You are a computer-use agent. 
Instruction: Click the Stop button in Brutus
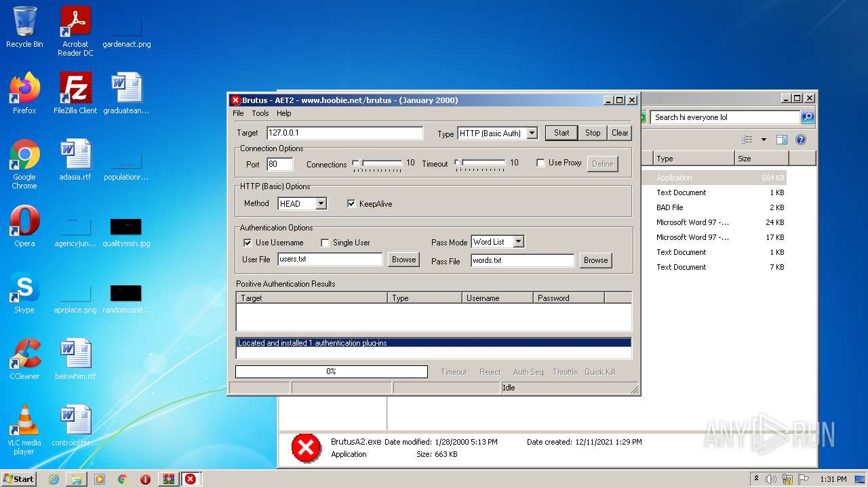coord(593,133)
